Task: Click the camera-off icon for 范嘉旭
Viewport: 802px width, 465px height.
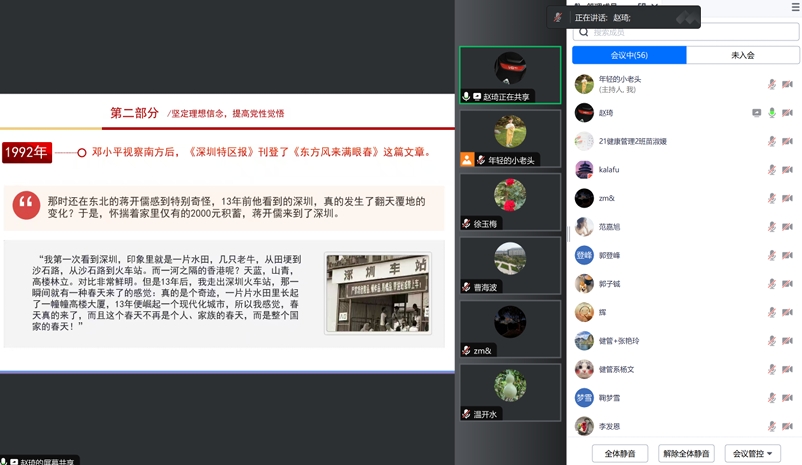Action: 787,227
